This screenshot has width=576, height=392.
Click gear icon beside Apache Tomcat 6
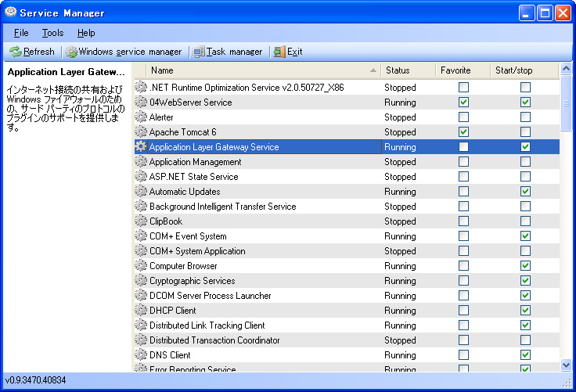pyautogui.click(x=141, y=131)
